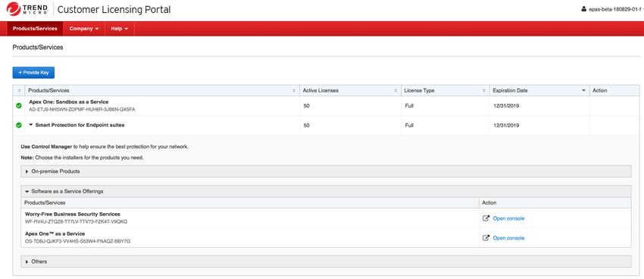Sort by the Expiration Date column arrow
644x279 pixels.
(x=583, y=90)
